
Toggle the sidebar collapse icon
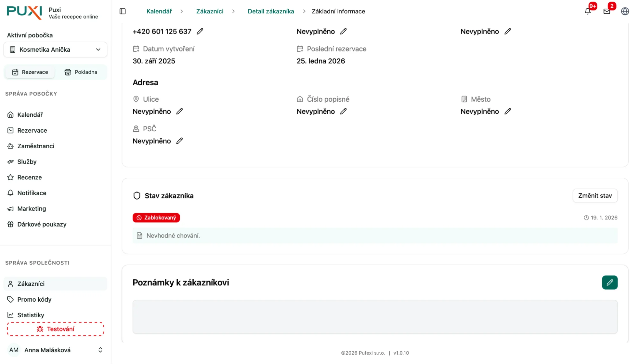pyautogui.click(x=122, y=11)
